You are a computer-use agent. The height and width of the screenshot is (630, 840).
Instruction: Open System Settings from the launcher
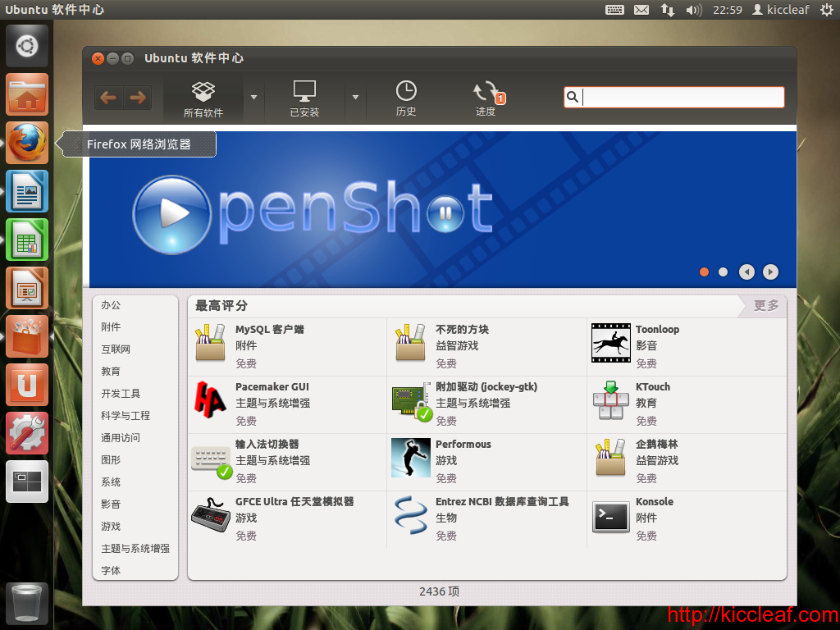click(27, 433)
